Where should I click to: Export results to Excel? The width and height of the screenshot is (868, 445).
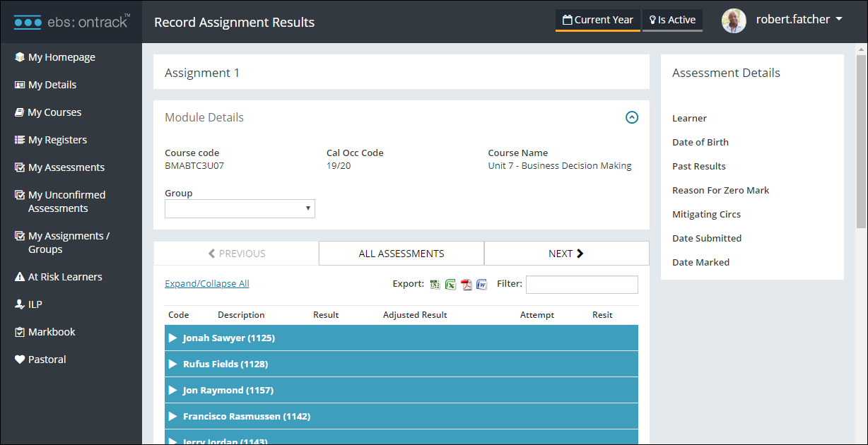pos(450,284)
